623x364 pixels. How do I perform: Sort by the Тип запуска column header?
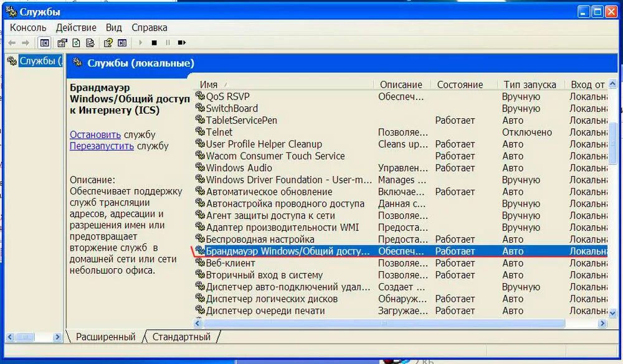[x=531, y=85]
